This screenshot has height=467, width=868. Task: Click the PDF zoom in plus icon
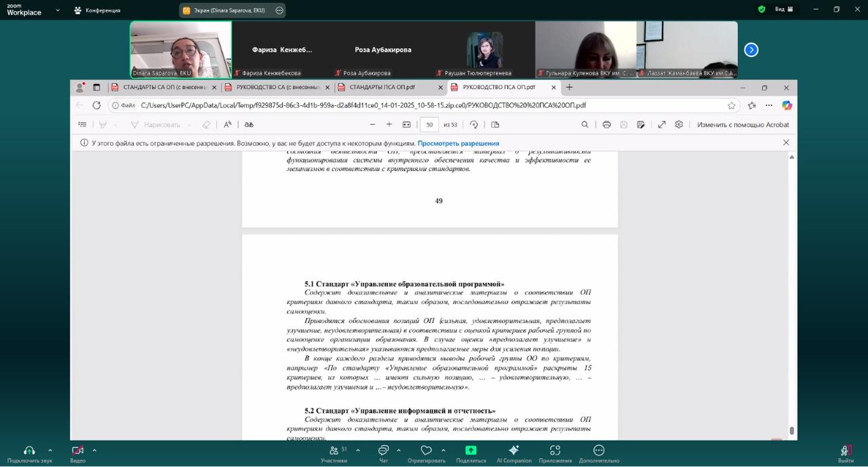pos(389,125)
